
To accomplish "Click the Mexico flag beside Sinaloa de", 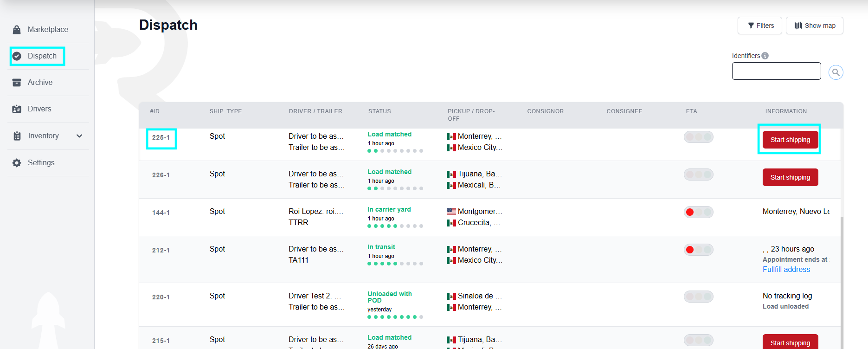I will coord(451,296).
